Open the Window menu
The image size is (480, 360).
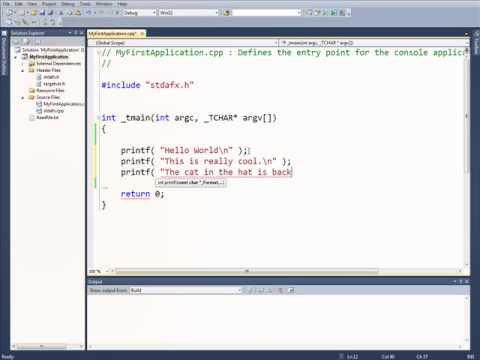tap(104, 4)
